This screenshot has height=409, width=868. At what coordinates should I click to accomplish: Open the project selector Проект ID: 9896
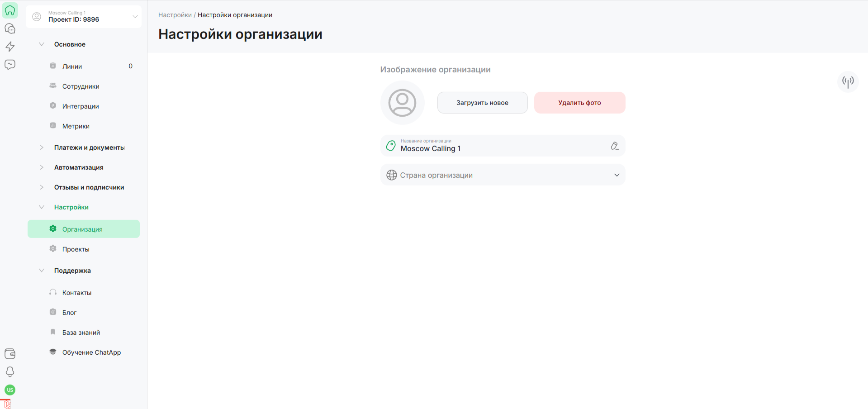pos(84,17)
